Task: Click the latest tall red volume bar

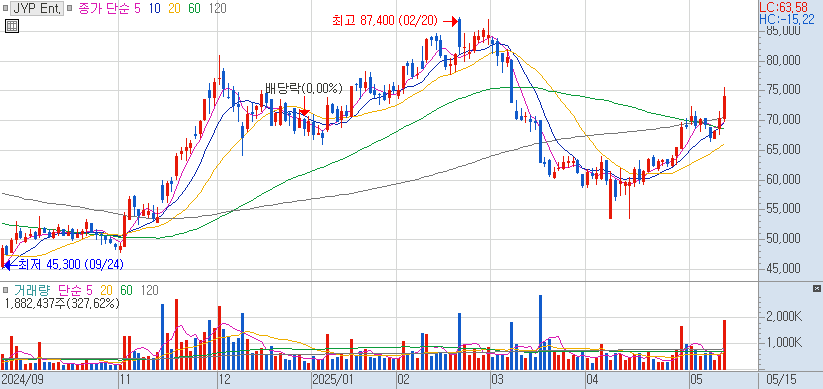Action: [x=724, y=345]
